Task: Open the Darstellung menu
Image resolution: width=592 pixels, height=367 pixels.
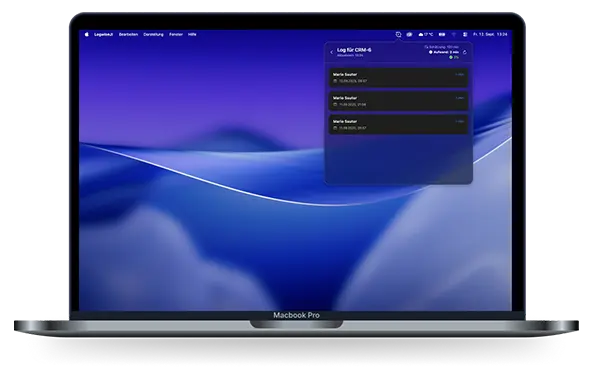Action: coord(153,34)
